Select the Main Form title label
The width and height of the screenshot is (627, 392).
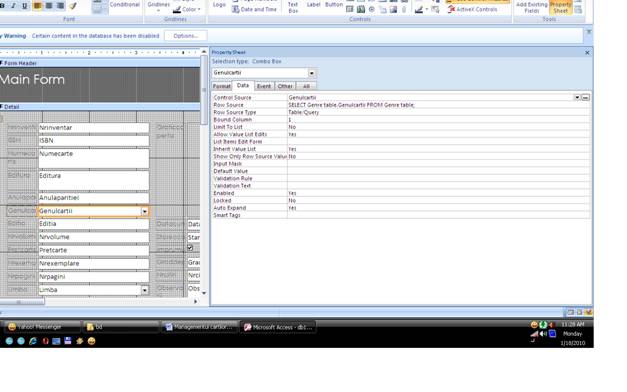[x=32, y=79]
